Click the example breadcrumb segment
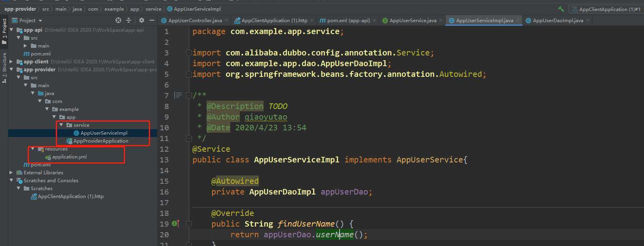Screen dimensions: 644x246 (114, 9)
